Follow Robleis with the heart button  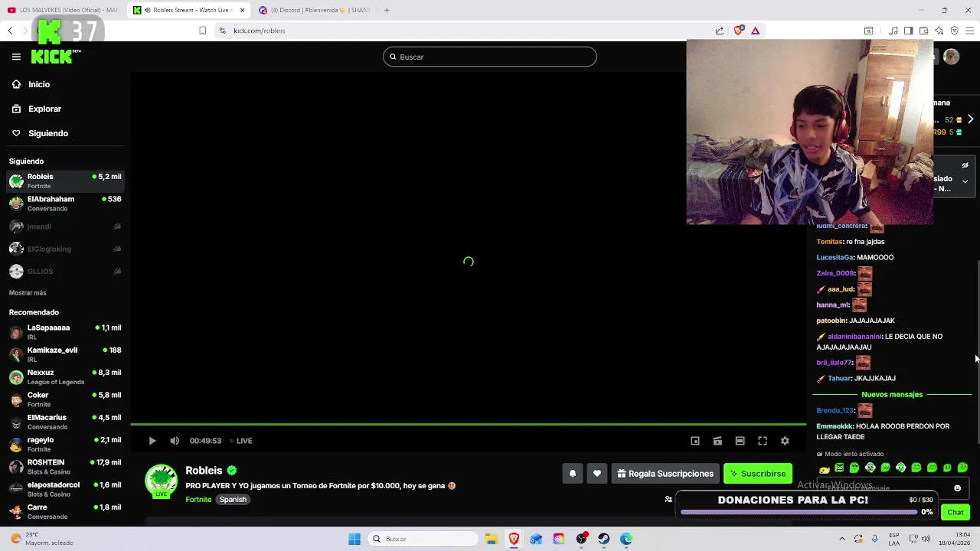pos(597,474)
